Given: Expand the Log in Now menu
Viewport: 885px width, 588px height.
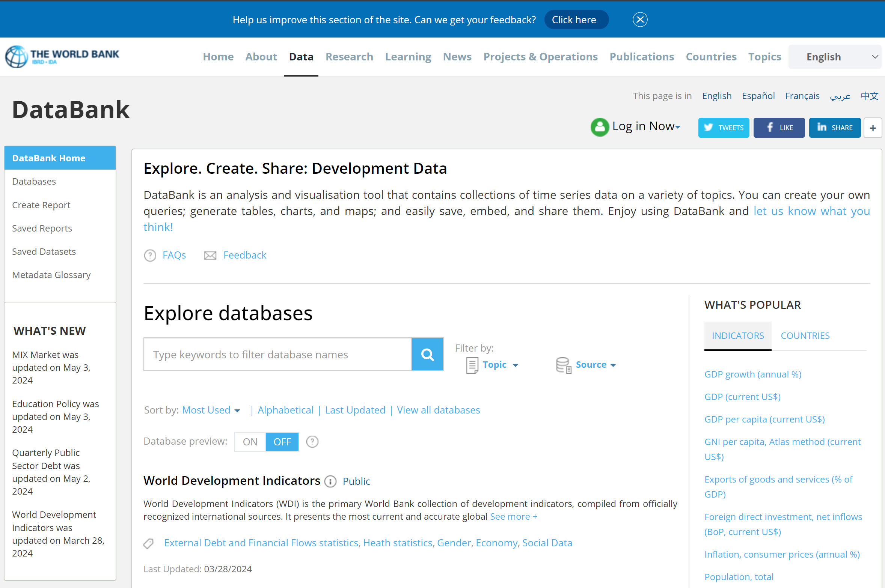Looking at the screenshot, I should (x=646, y=126).
